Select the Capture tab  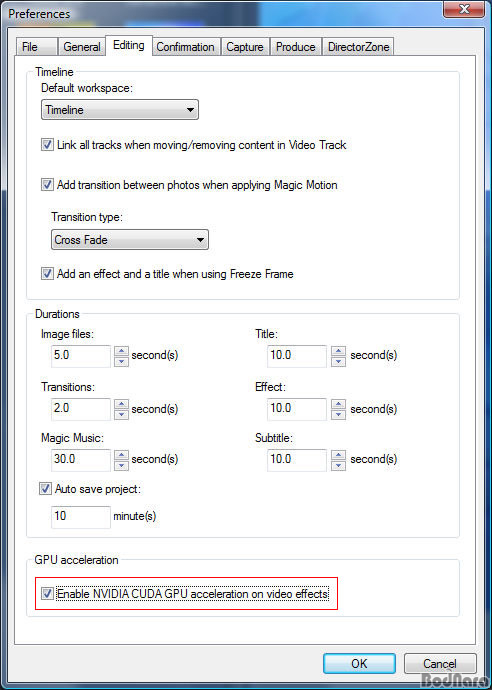[x=245, y=47]
